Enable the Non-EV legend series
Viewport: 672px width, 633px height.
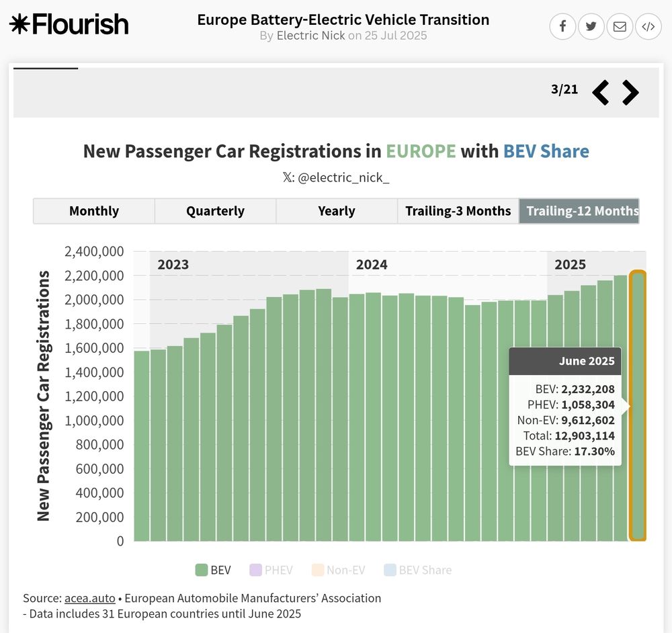click(339, 570)
